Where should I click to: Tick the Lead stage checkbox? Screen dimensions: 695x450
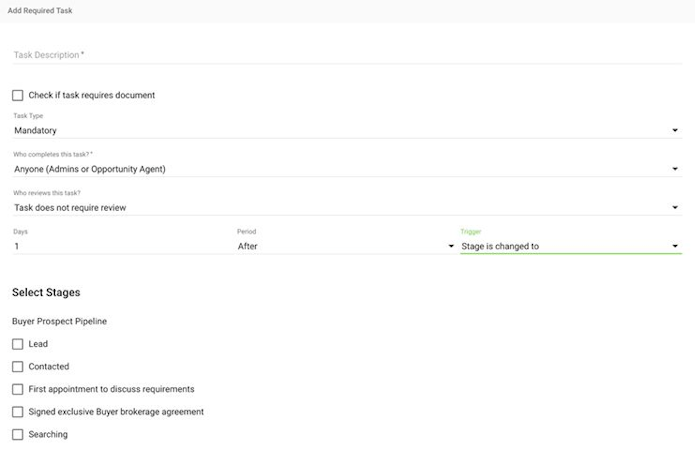[x=18, y=344]
